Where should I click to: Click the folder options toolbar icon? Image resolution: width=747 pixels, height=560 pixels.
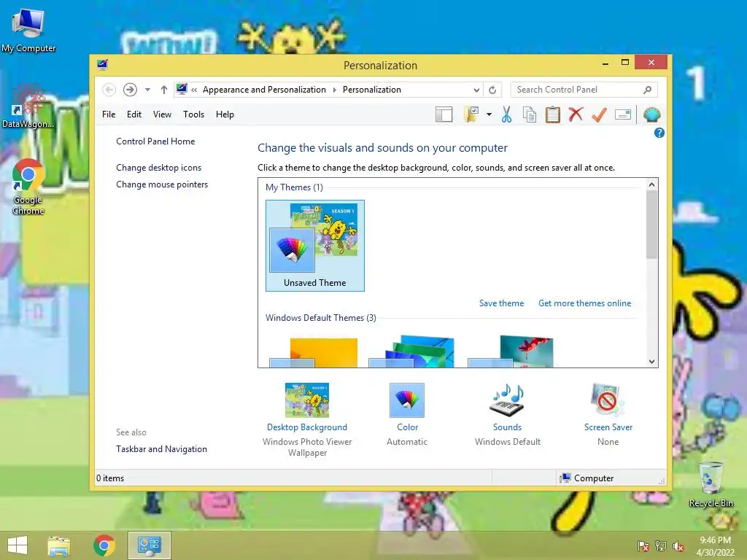click(x=471, y=114)
